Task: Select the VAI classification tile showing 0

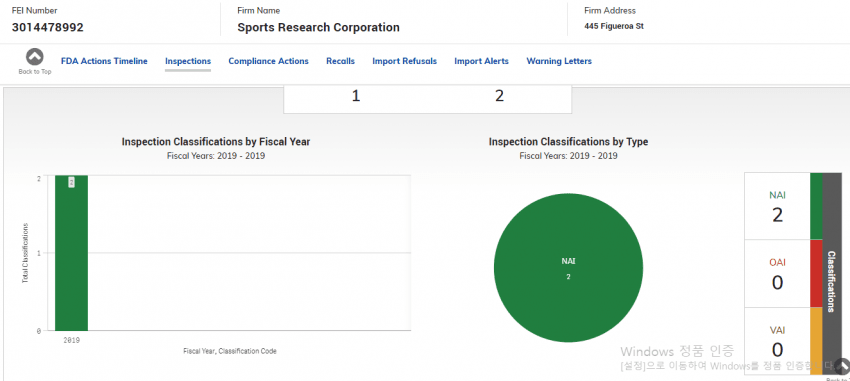Action: pyautogui.click(x=777, y=341)
